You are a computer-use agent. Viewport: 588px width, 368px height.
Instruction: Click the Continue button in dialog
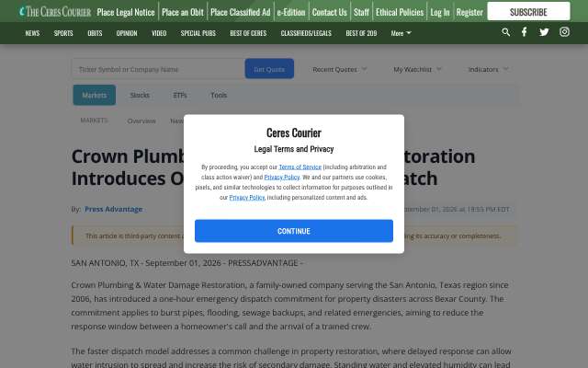click(294, 231)
